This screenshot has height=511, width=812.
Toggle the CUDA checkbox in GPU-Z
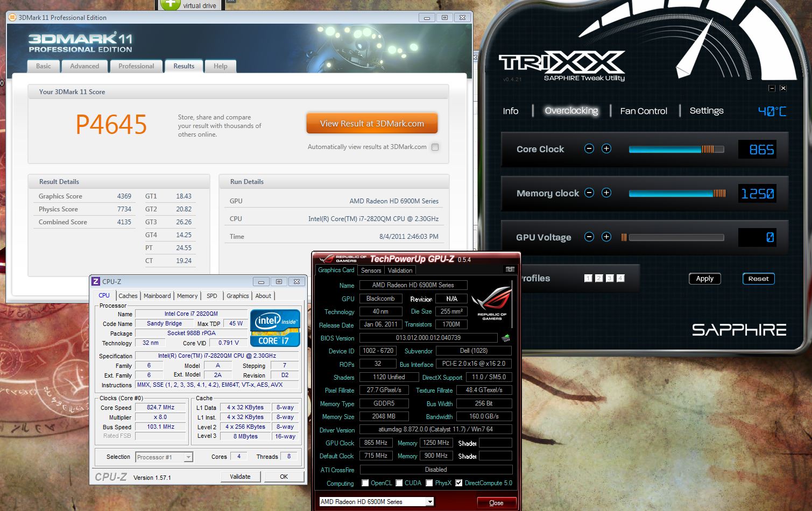click(x=399, y=483)
